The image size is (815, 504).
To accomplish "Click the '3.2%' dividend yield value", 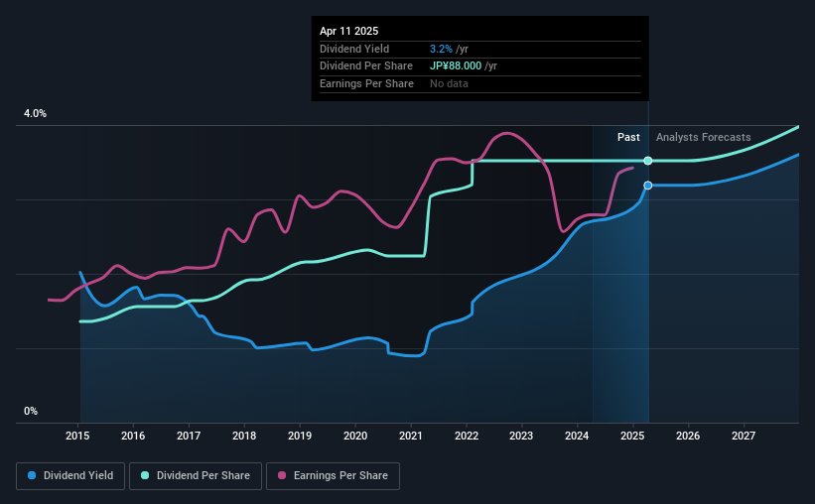I will tap(441, 49).
